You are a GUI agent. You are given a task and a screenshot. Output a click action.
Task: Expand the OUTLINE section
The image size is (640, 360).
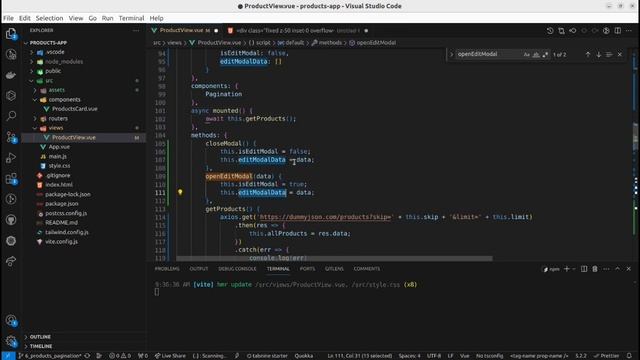pyautogui.click(x=40, y=337)
